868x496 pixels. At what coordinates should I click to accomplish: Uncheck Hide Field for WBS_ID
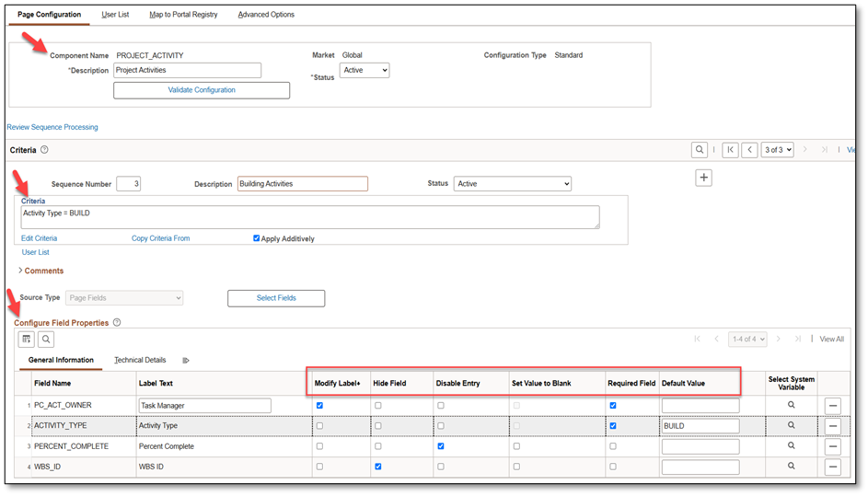coord(378,467)
